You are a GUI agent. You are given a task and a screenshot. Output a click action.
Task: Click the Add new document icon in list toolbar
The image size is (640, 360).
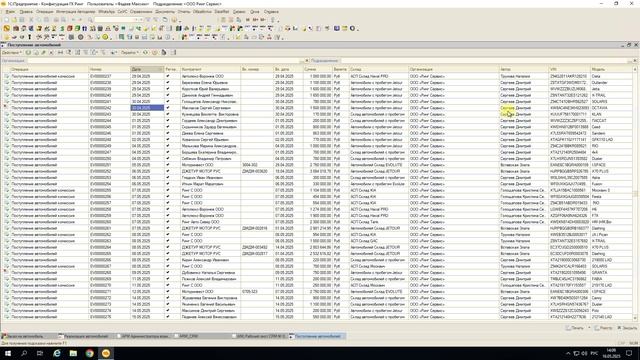tap(28, 53)
